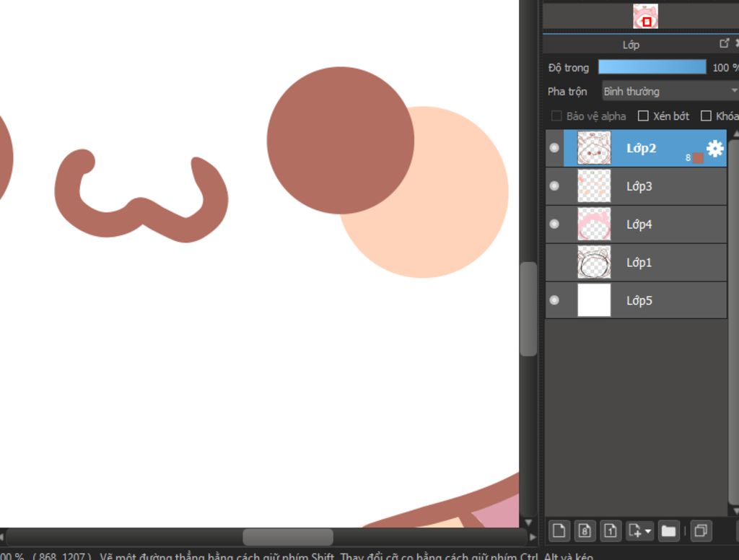This screenshot has width=739, height=560.
Task: Select the Lớp4 layer
Action: click(x=636, y=224)
